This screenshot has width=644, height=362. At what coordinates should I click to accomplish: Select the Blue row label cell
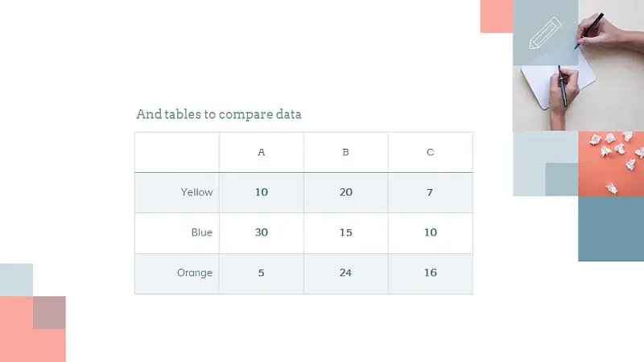tap(177, 232)
